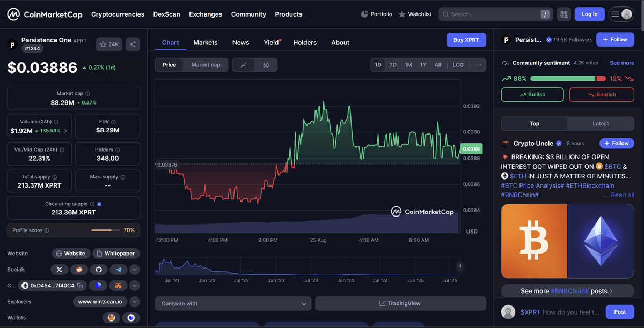Switch to the News tab
The height and width of the screenshot is (328, 644).
(240, 43)
